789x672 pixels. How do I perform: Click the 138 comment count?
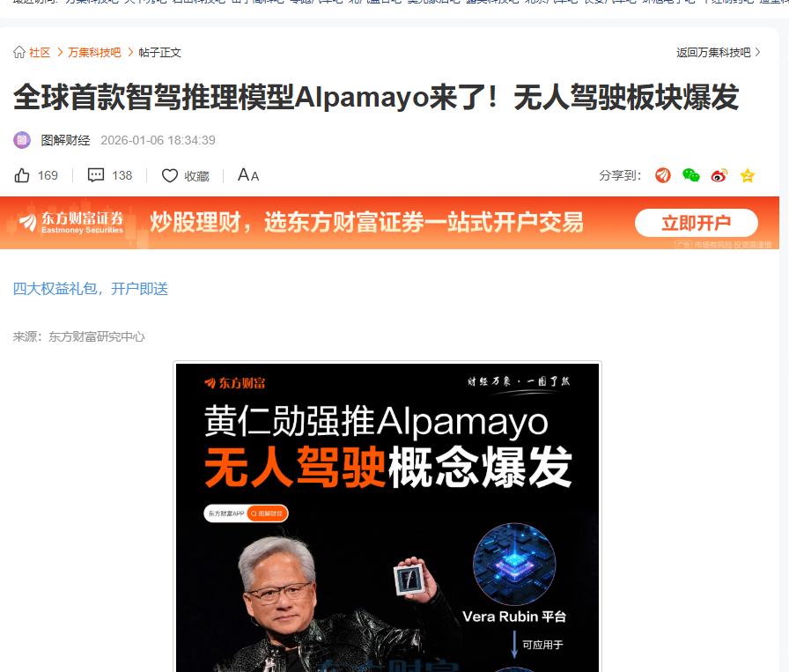(x=122, y=175)
